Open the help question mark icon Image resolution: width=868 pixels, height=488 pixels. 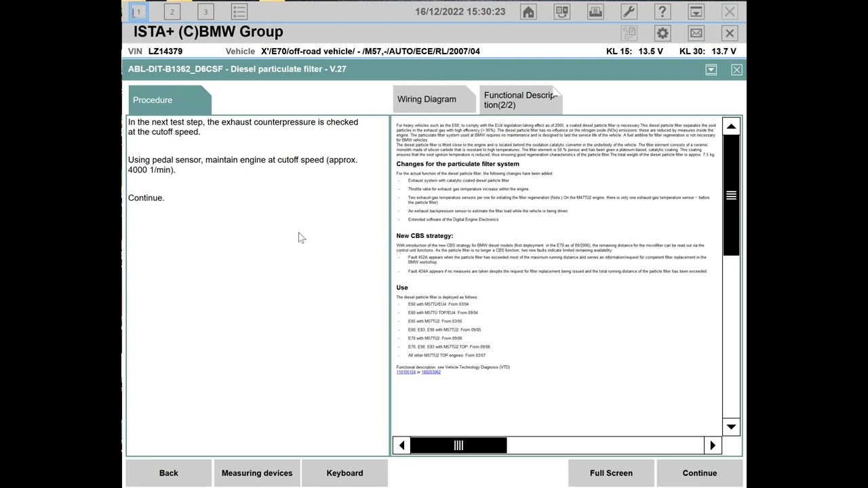(x=663, y=12)
